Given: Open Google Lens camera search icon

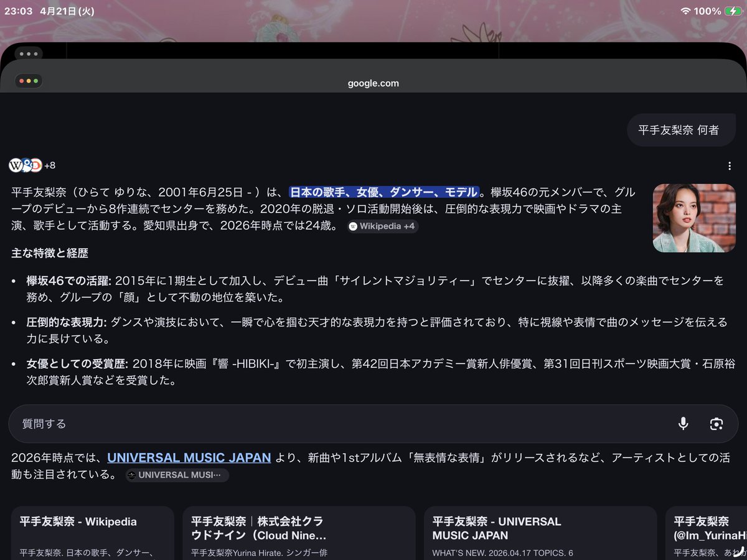Looking at the screenshot, I should click(716, 424).
